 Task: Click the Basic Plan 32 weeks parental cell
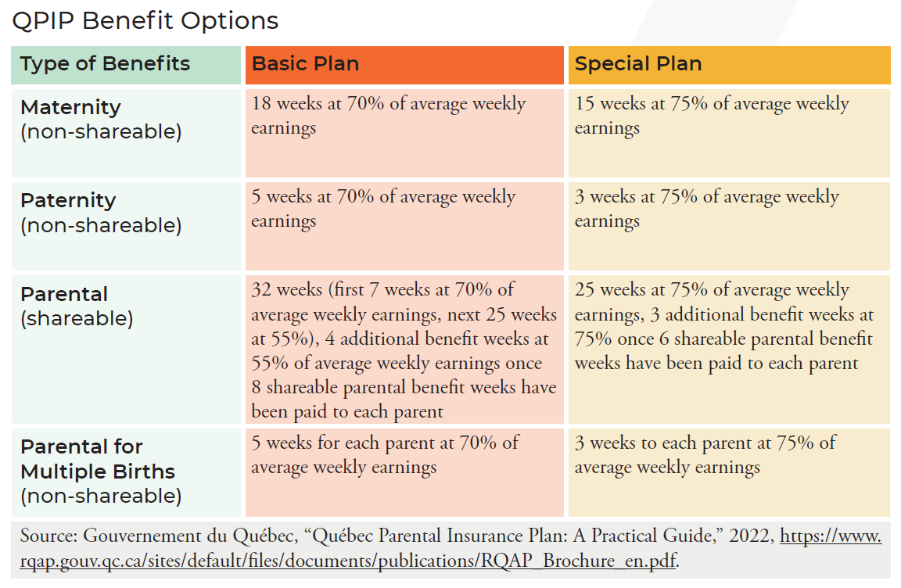click(404, 350)
